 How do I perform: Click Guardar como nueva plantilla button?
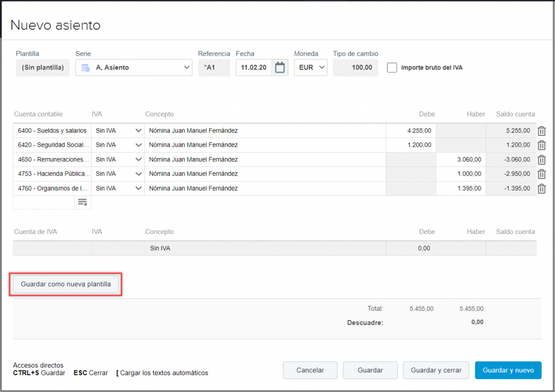[66, 284]
